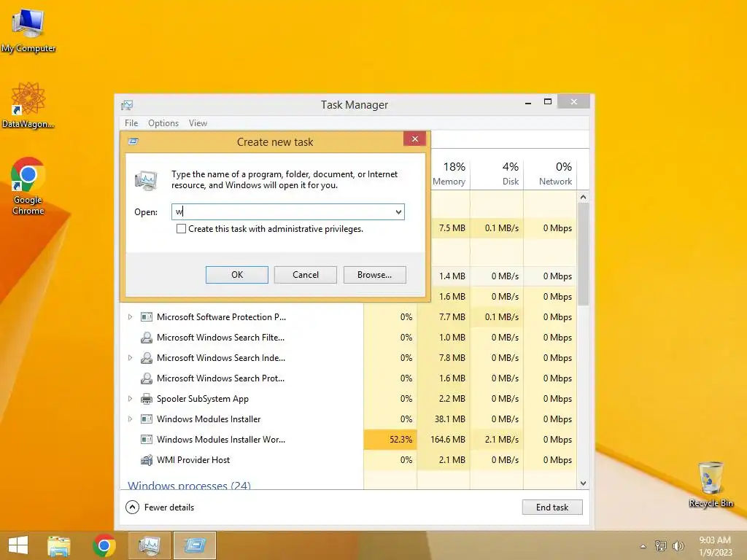The width and height of the screenshot is (747, 560).
Task: Click the Windows processes (24) group header
Action: [189, 485]
